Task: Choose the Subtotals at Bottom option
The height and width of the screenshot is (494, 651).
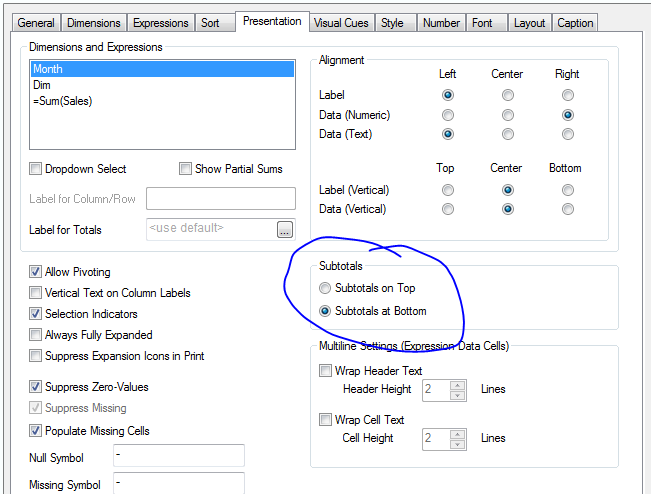Action: (x=324, y=311)
